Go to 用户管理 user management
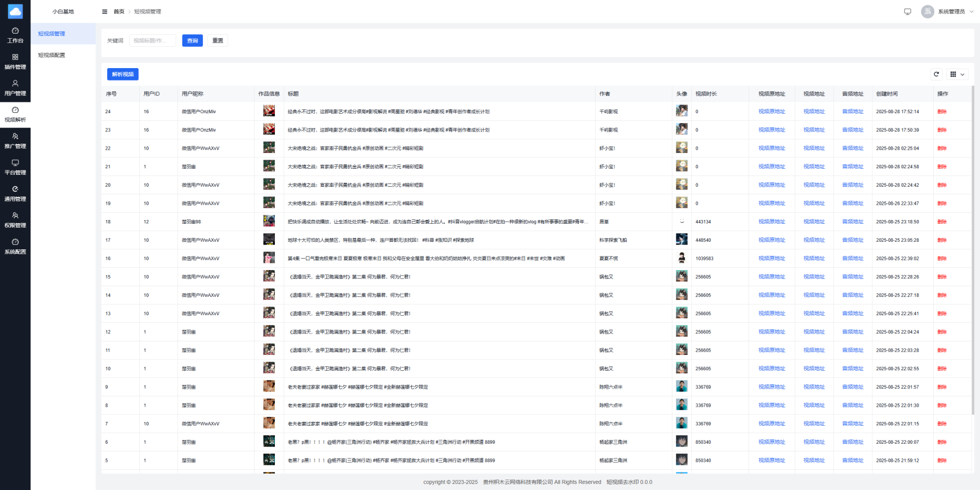This screenshot has height=490, width=980. coord(15,88)
